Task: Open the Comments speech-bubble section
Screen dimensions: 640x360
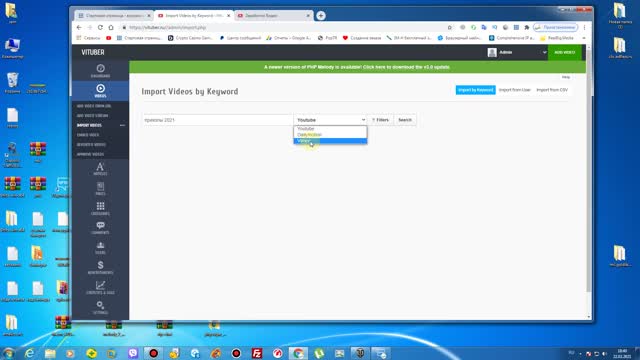Action: click(100, 228)
